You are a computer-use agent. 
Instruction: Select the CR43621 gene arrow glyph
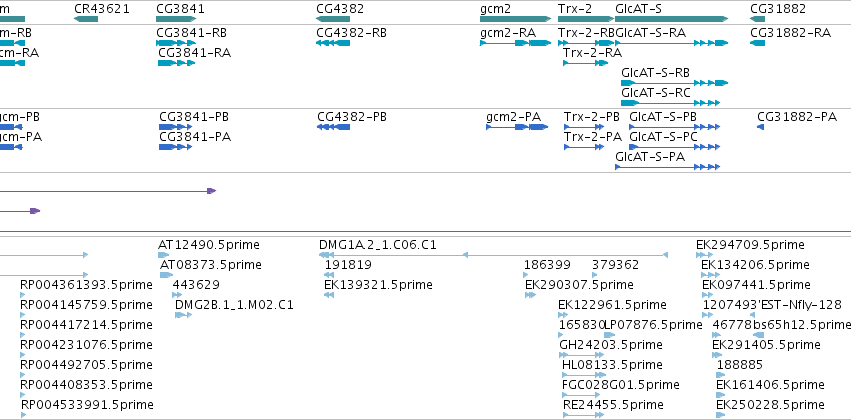click(x=86, y=19)
